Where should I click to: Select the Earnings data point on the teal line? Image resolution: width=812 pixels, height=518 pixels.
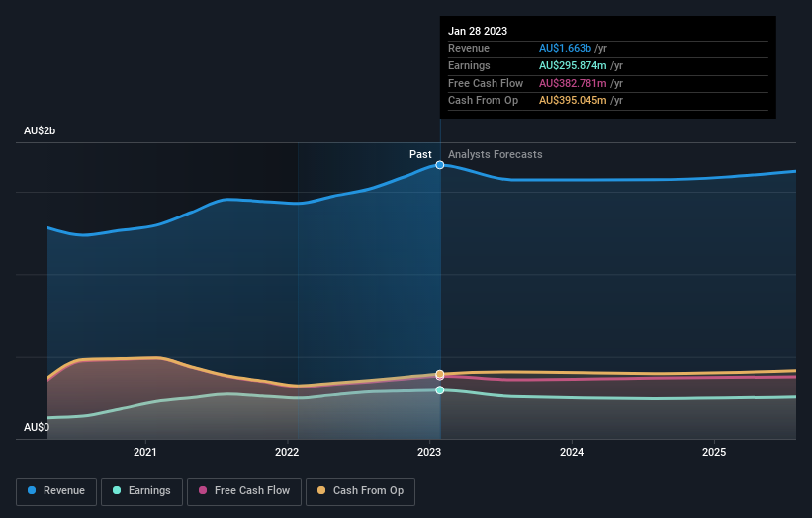(x=440, y=390)
